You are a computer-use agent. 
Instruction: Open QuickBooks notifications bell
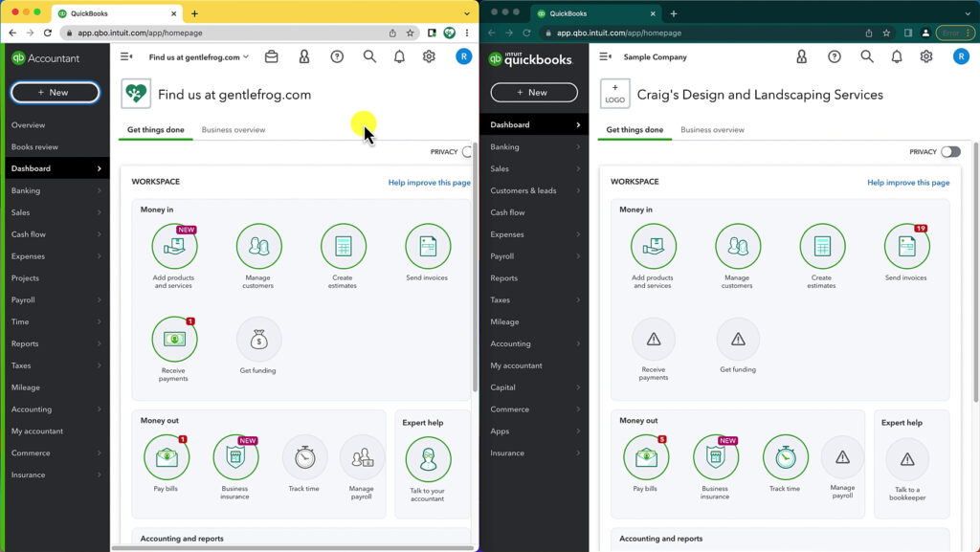tap(399, 56)
